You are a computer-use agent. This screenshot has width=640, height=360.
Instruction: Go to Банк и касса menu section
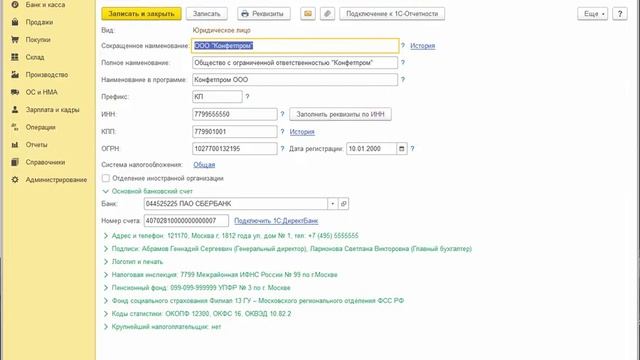[x=45, y=5]
